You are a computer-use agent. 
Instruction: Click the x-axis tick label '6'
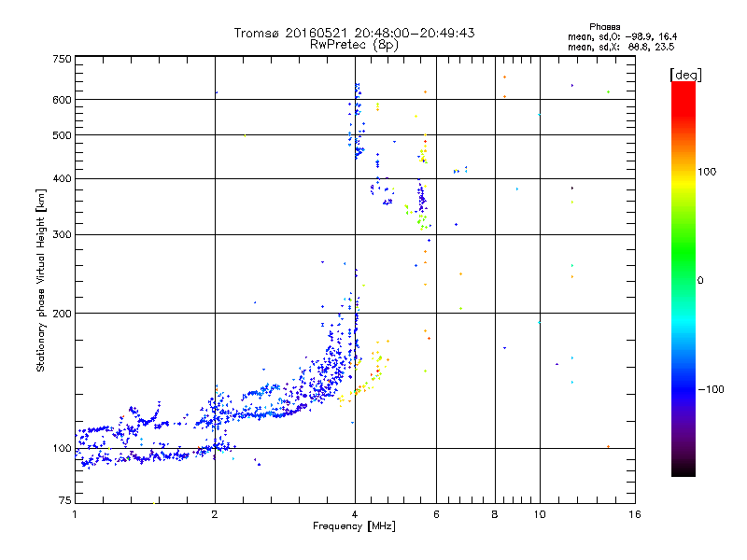pos(436,514)
